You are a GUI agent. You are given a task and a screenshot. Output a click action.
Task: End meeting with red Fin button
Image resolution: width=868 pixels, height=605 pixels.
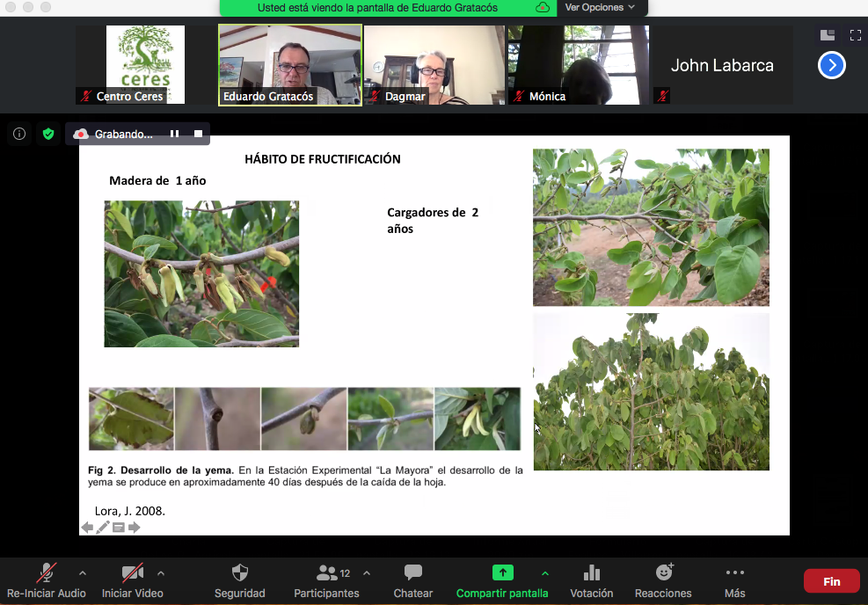[x=831, y=581]
